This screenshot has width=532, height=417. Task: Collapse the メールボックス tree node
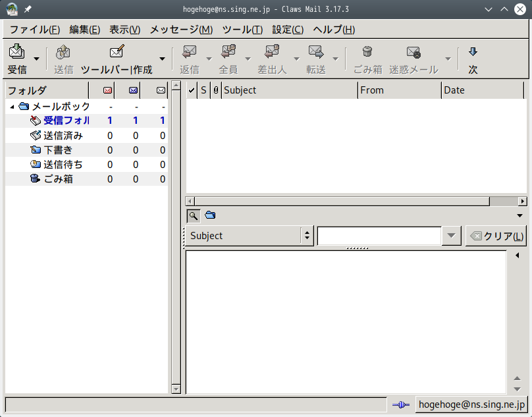pyautogui.click(x=12, y=107)
